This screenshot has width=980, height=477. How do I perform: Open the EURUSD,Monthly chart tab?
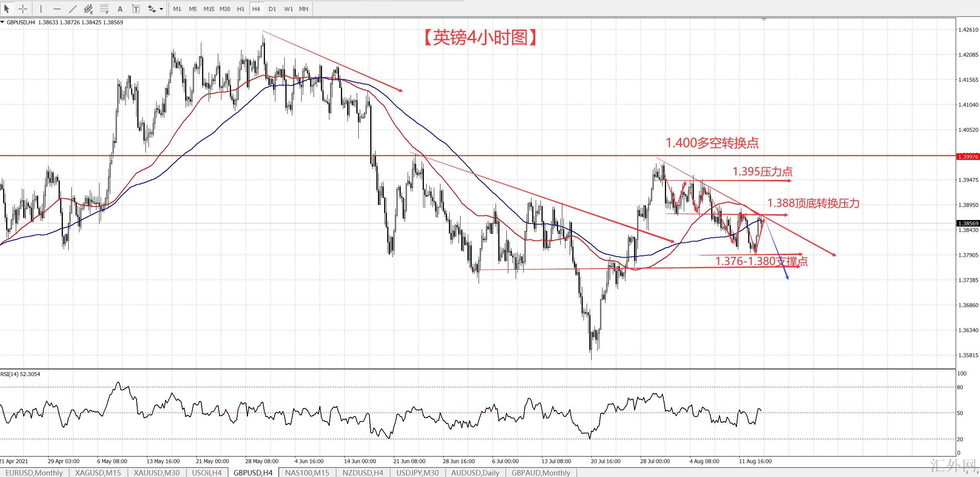34,472
